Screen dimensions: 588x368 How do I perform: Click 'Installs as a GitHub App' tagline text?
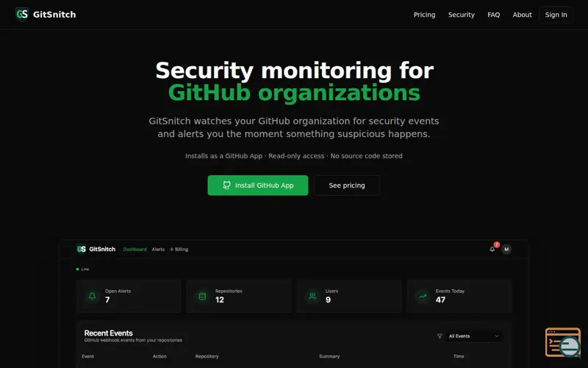pos(223,156)
